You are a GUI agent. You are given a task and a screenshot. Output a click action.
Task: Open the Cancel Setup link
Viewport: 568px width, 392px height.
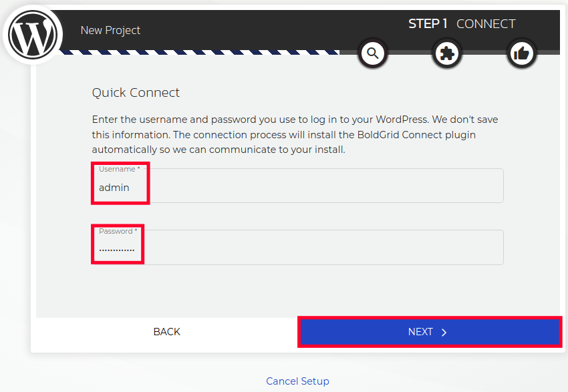click(x=297, y=381)
